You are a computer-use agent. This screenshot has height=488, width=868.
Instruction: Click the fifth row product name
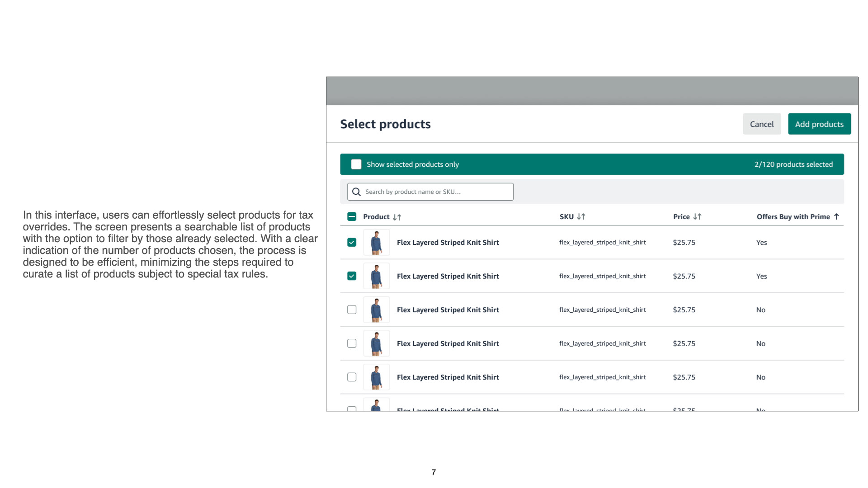pyautogui.click(x=448, y=377)
